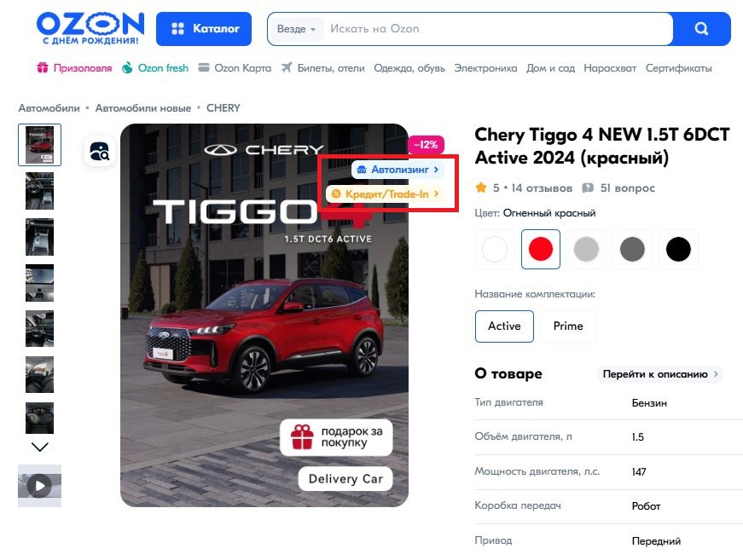
Task: Open Нарасхват section
Action: pos(610,68)
